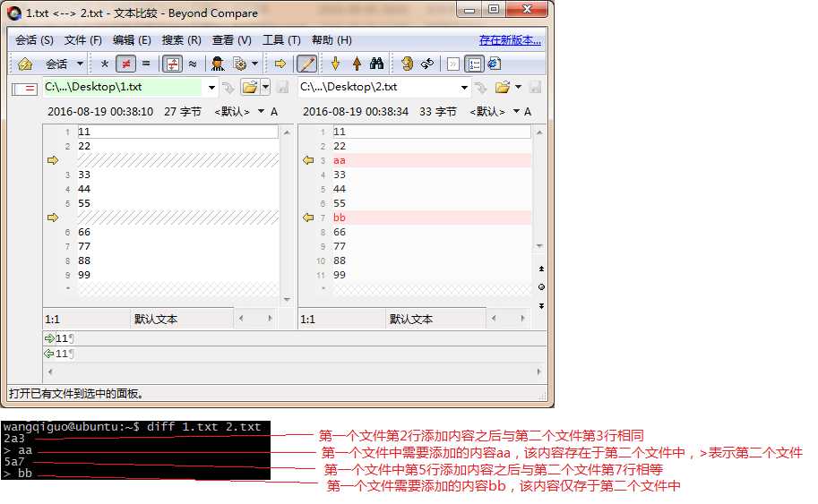This screenshot has height=504, width=818.
Task: Open 帮助 (H) menu
Action: (332, 40)
